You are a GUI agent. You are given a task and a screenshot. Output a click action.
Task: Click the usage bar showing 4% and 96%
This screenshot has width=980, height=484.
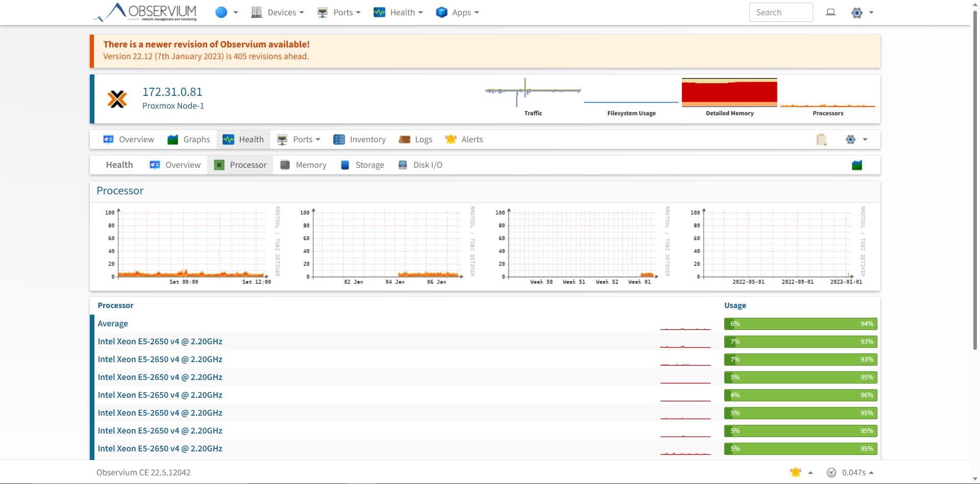point(800,395)
